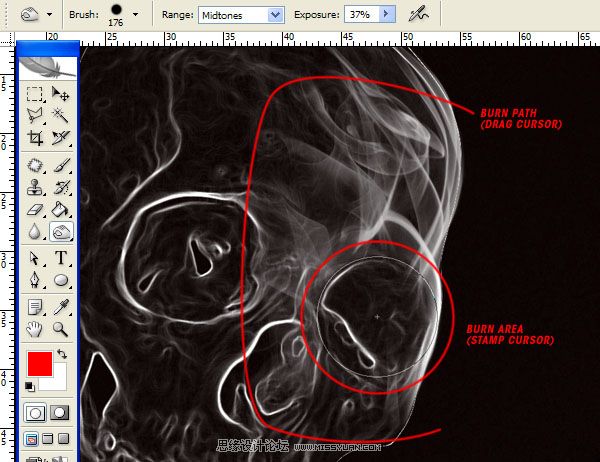Select the Zoom magnifier tool
The height and width of the screenshot is (462, 600).
(x=60, y=329)
